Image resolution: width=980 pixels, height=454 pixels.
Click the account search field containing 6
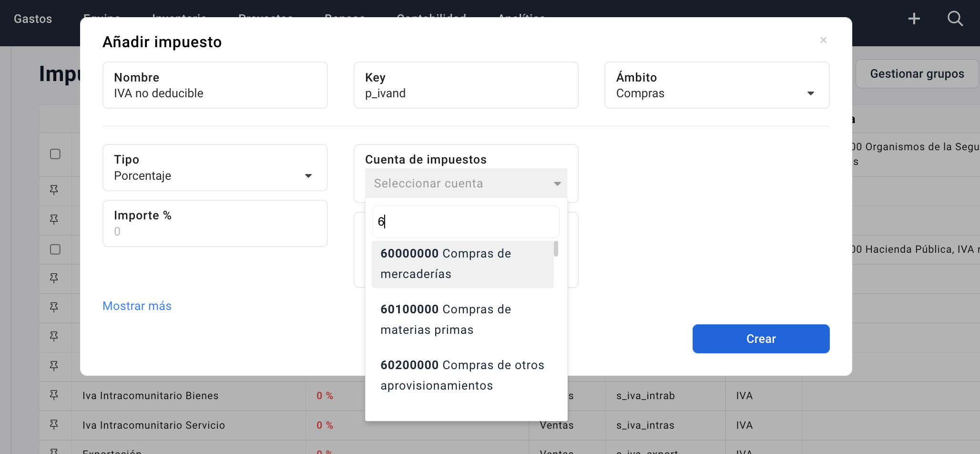click(466, 222)
